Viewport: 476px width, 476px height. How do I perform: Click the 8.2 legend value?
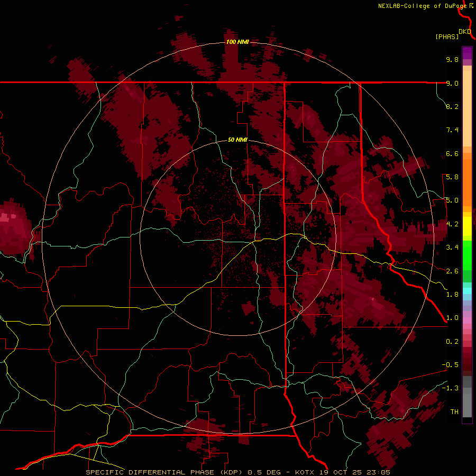pyautogui.click(x=452, y=106)
